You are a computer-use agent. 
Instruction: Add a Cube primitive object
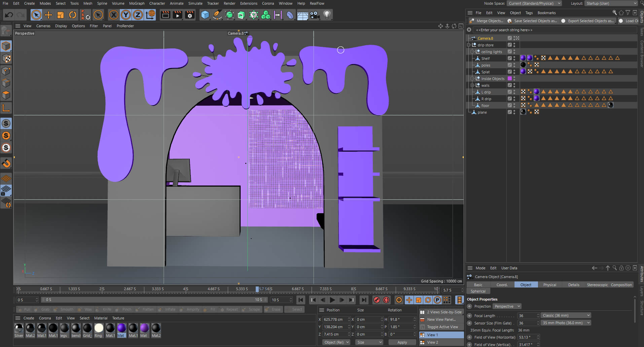(205, 15)
